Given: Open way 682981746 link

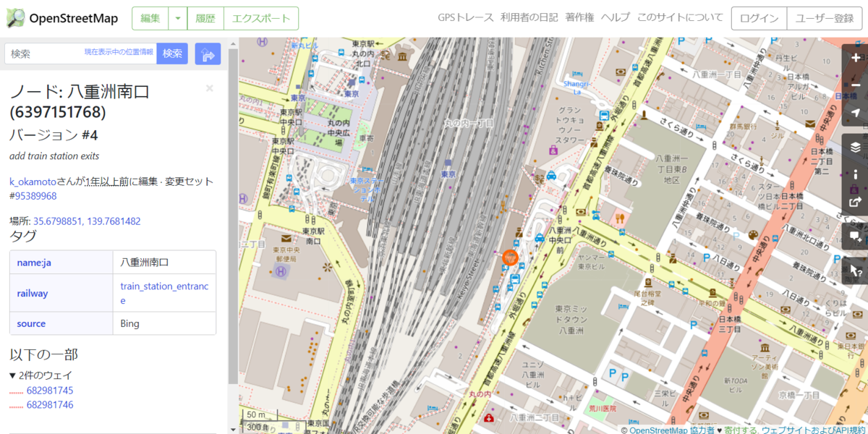Looking at the screenshot, I should click(50, 405).
